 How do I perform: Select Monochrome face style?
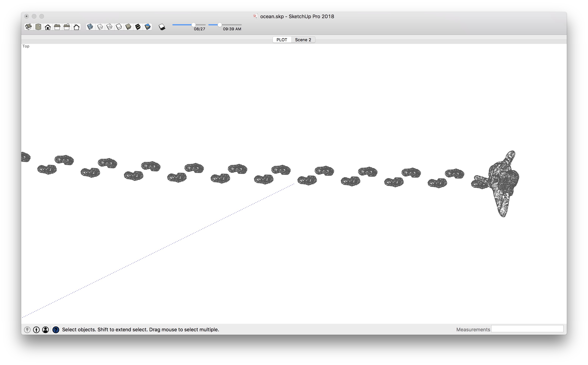pos(148,27)
